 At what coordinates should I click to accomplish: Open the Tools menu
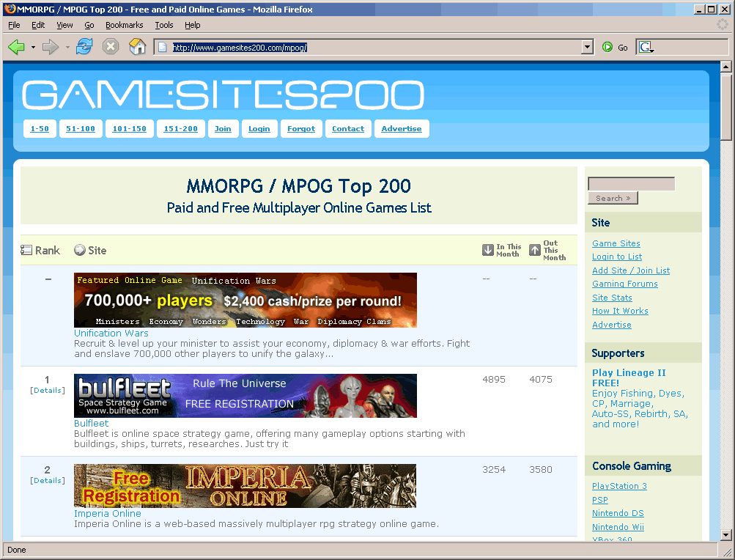point(164,25)
